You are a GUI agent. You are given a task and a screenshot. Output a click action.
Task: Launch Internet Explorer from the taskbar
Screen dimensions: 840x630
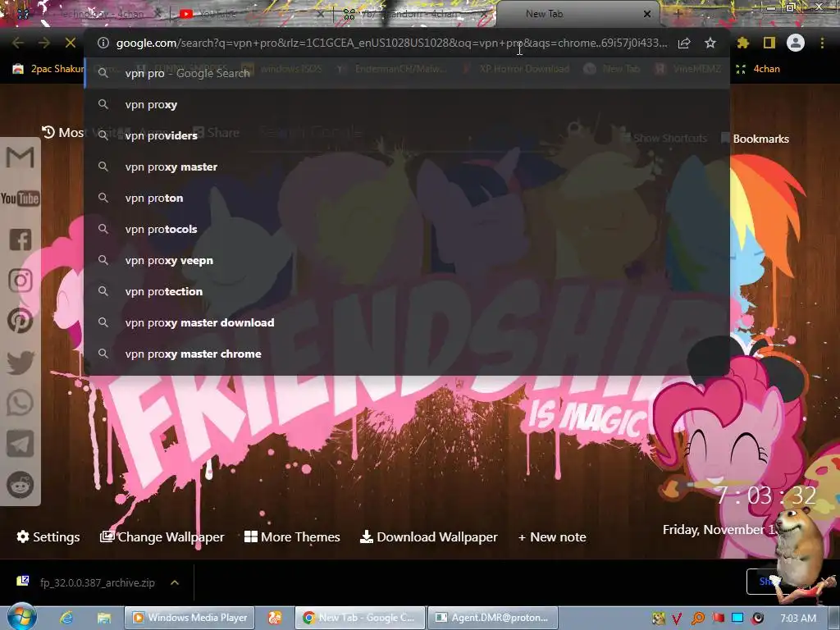tap(66, 618)
